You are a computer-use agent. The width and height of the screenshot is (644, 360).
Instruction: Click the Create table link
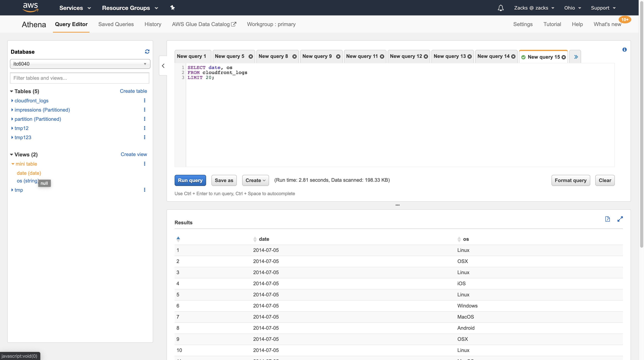tap(133, 91)
